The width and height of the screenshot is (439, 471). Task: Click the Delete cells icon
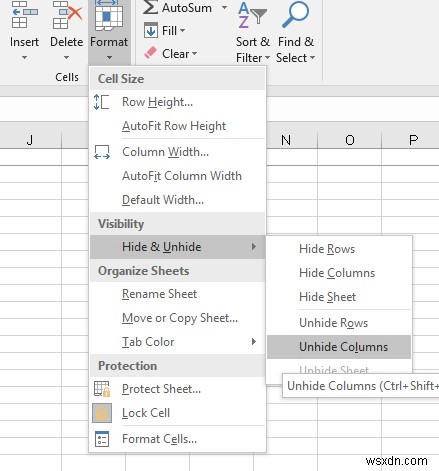pyautogui.click(x=67, y=15)
